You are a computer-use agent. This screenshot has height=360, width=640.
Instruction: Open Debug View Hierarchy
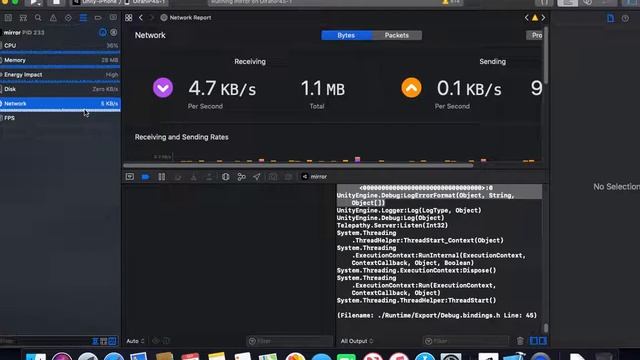(x=225, y=177)
